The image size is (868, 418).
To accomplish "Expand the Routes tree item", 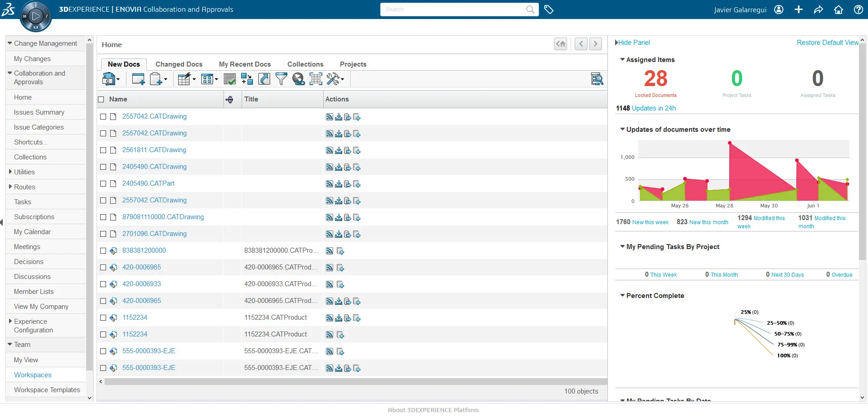I will 10,187.
